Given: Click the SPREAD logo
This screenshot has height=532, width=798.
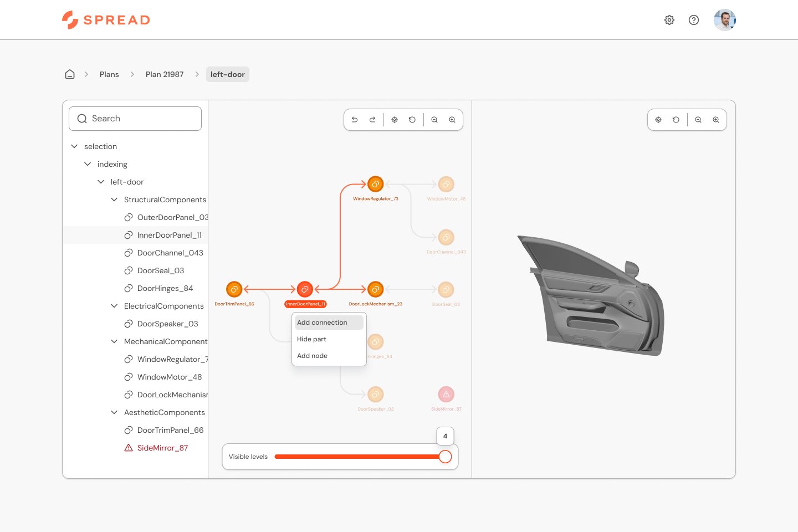Looking at the screenshot, I should pos(106,20).
